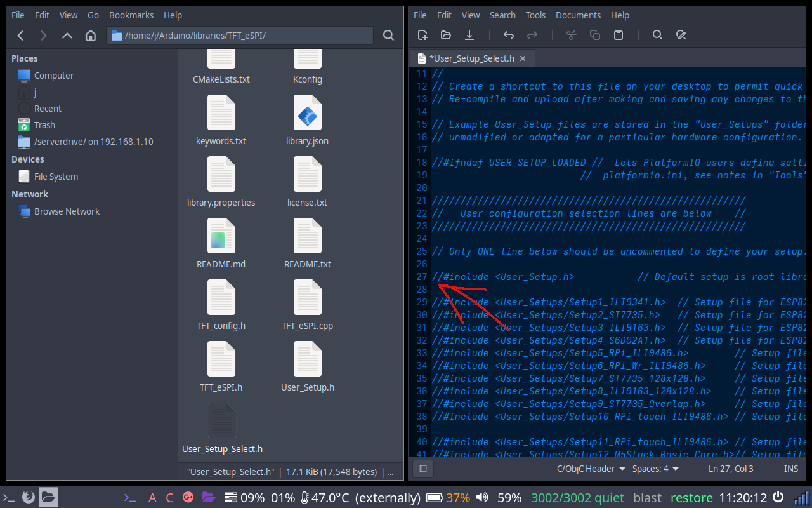Select the TFT_config.h file
The height and width of the screenshot is (508, 812).
click(x=221, y=305)
